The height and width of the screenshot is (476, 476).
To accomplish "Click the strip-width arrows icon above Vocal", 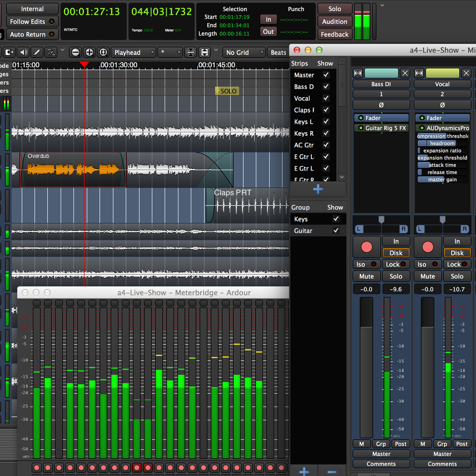I will [419, 73].
